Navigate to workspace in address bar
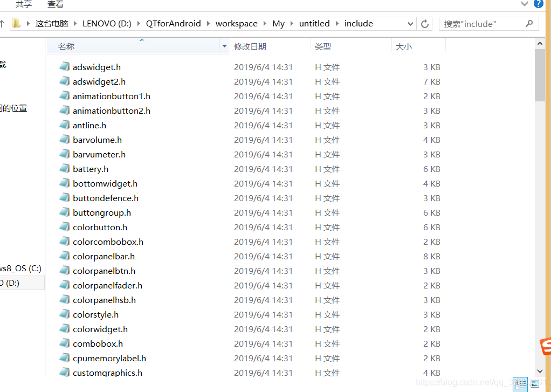This screenshot has height=392, width=551. point(237,24)
